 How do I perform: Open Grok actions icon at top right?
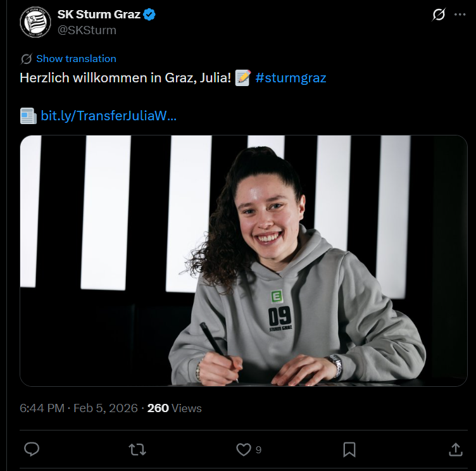click(x=438, y=14)
